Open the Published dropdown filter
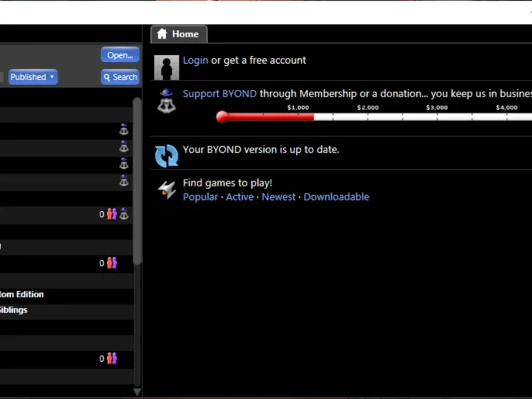The height and width of the screenshot is (399, 532). [33, 77]
